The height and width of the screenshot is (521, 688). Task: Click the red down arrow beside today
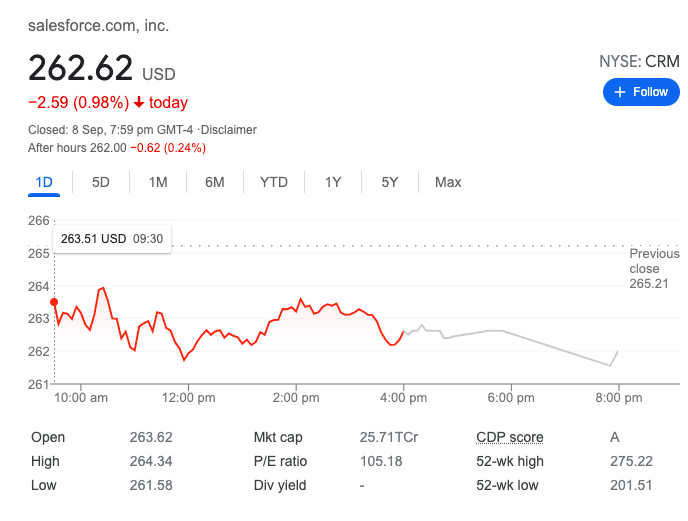click(139, 102)
